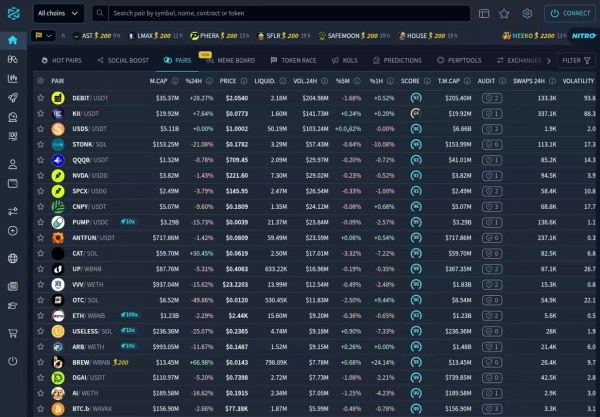600x417 pixels.
Task: Favorite the BREW/WBNB pair star
Action: pos(41,362)
